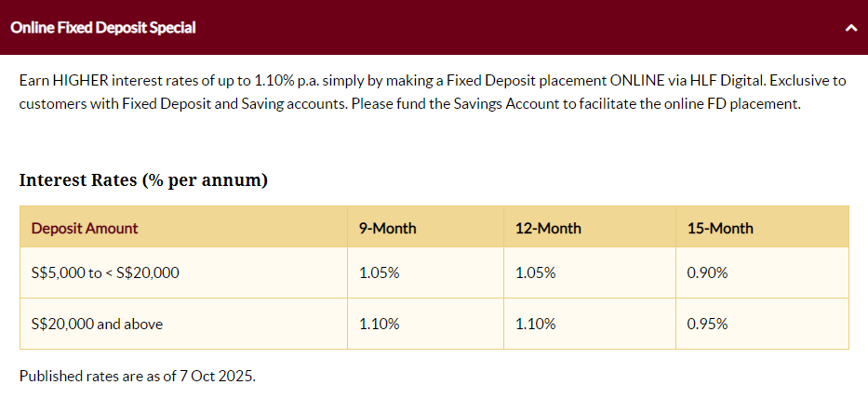Click the 9-Month 1.05% rate cell
The height and width of the screenshot is (398, 868).
click(379, 272)
